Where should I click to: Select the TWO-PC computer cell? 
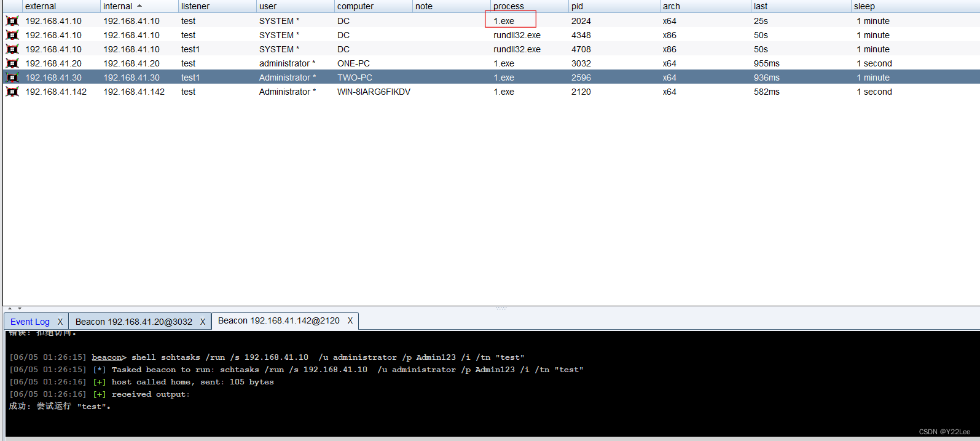[x=355, y=77]
